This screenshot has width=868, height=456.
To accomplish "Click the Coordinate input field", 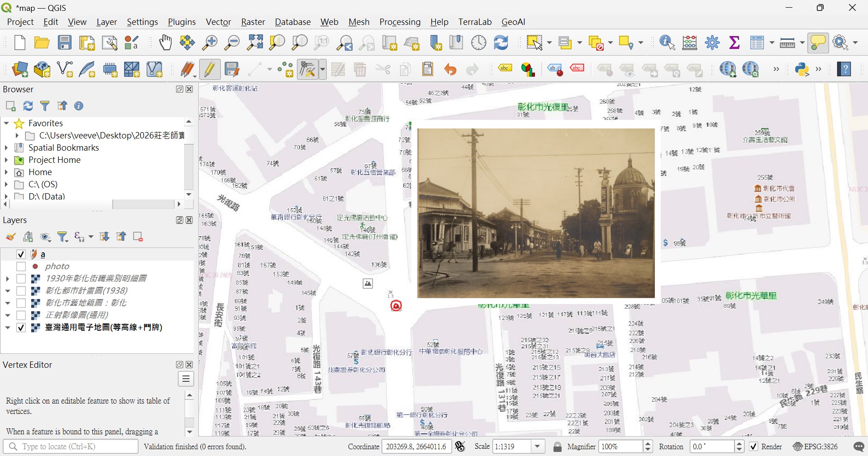I will tap(416, 447).
